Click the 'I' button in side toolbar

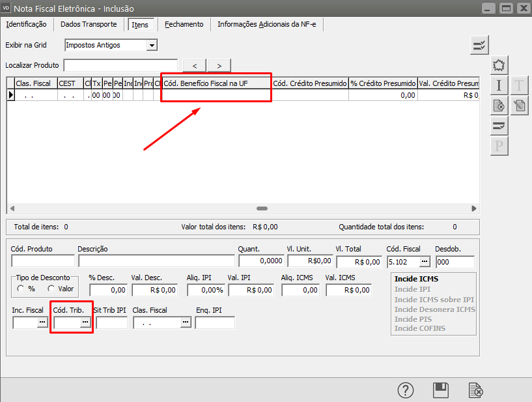(x=499, y=85)
